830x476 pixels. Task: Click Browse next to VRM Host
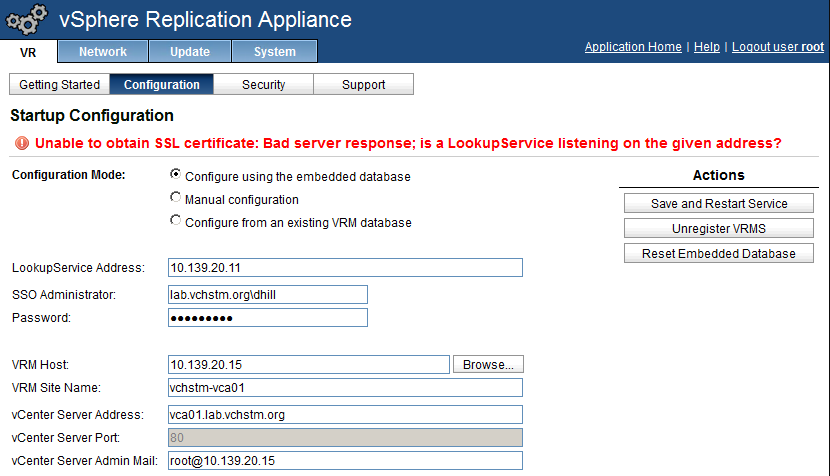[488, 364]
